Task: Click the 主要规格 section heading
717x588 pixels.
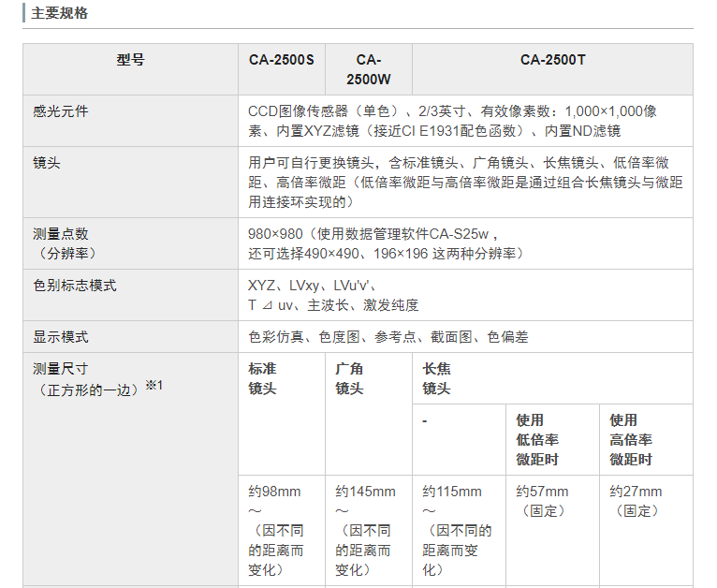Action: 60,13
